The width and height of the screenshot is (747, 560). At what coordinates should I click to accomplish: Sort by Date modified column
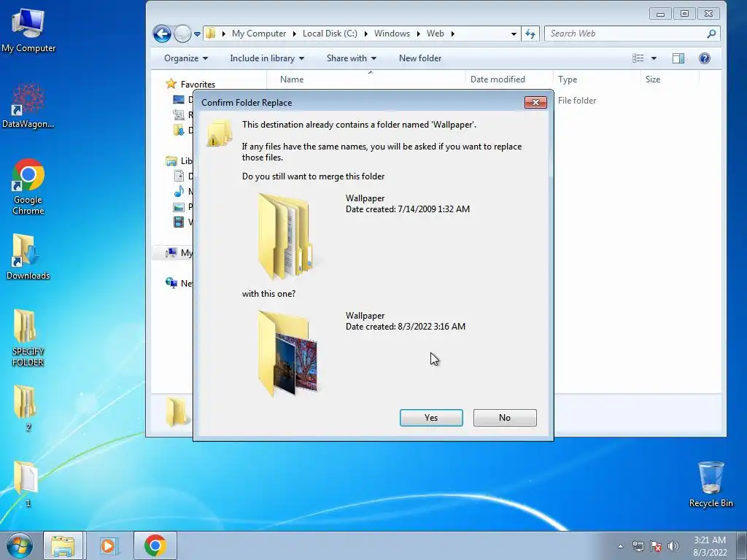coord(508,79)
